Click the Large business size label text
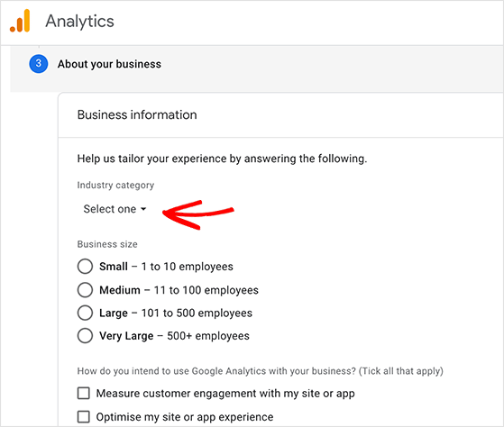This screenshot has width=504, height=427. (x=114, y=313)
